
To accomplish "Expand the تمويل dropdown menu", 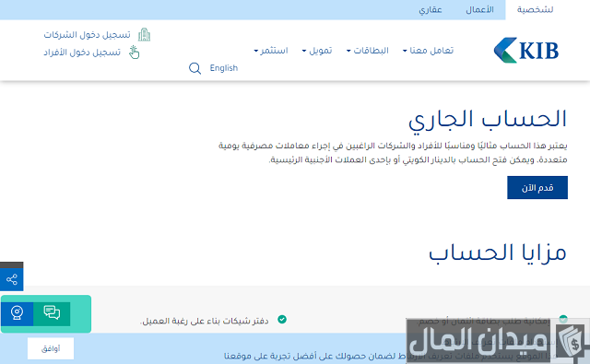I will click(317, 51).
